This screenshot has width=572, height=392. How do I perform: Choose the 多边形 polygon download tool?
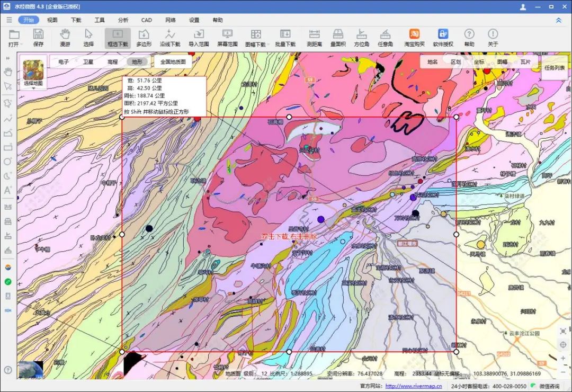144,38
